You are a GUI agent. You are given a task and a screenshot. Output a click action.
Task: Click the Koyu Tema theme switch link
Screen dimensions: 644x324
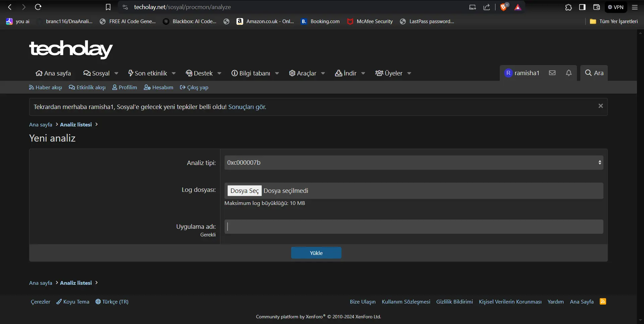pos(73,302)
